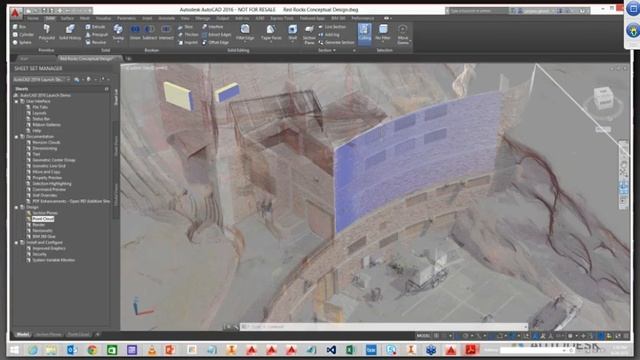Apply the Union boolean tool

[x=135, y=32]
